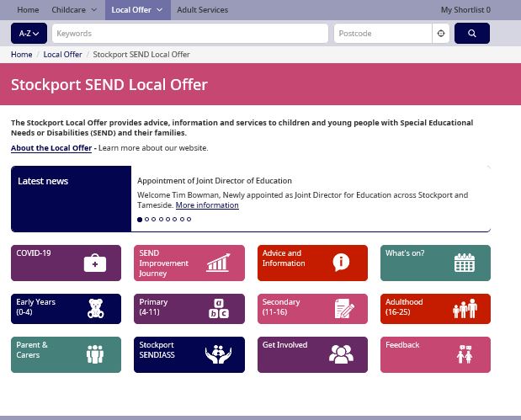Click the What's on calendar icon
The height and width of the screenshot is (420, 521).
(x=464, y=263)
